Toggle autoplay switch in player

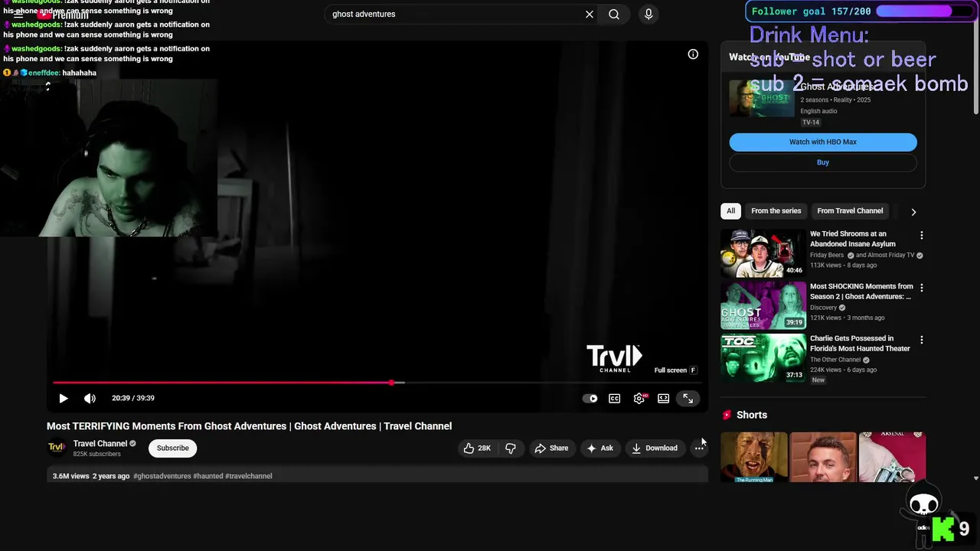click(x=590, y=399)
